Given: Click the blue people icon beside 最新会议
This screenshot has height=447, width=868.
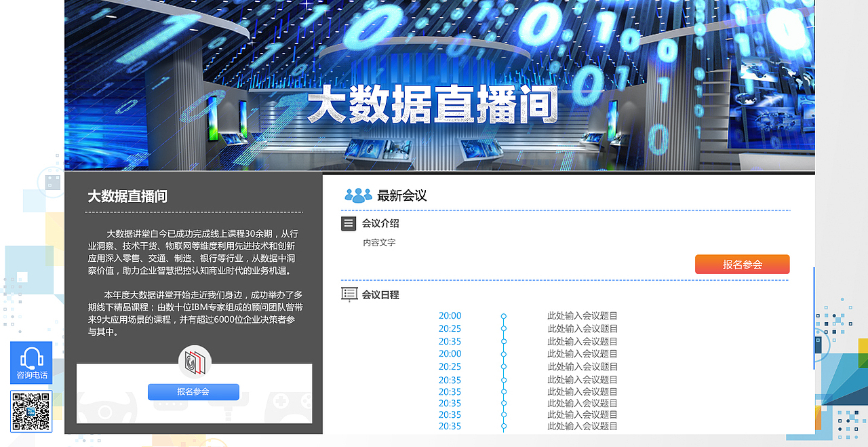Looking at the screenshot, I should [357, 195].
